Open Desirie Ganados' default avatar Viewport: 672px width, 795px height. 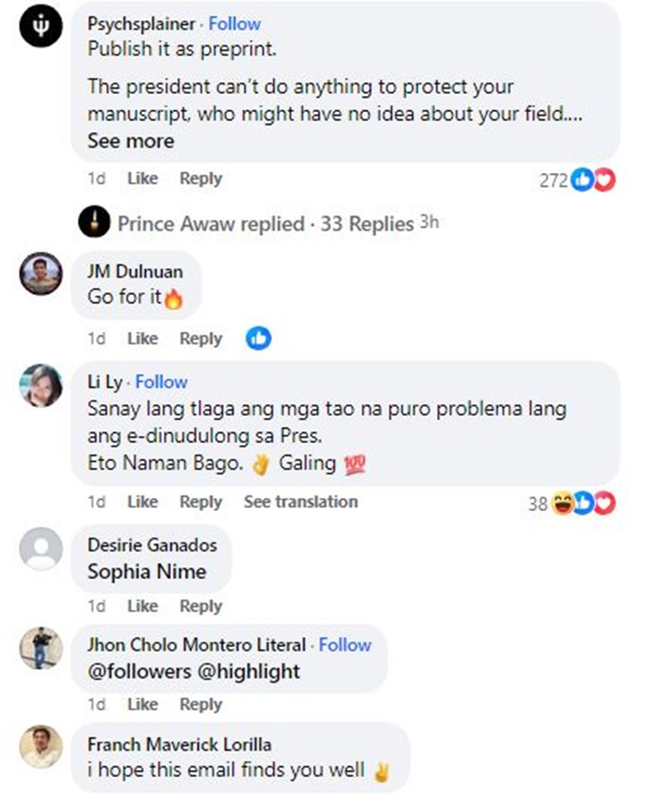41,549
